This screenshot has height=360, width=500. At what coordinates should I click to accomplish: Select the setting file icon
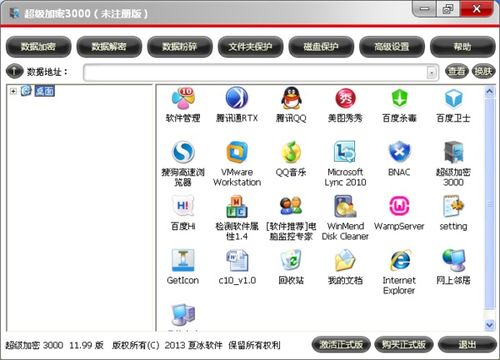pos(453,207)
